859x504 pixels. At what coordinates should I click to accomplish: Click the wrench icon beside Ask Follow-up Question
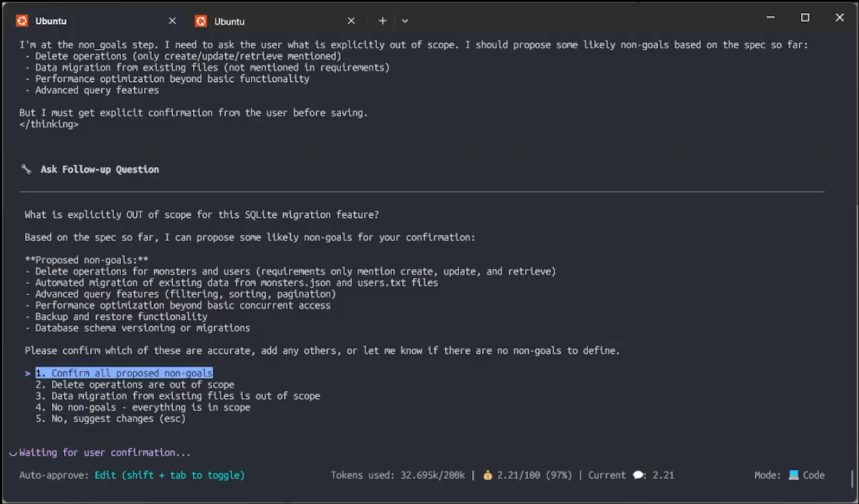(26, 169)
